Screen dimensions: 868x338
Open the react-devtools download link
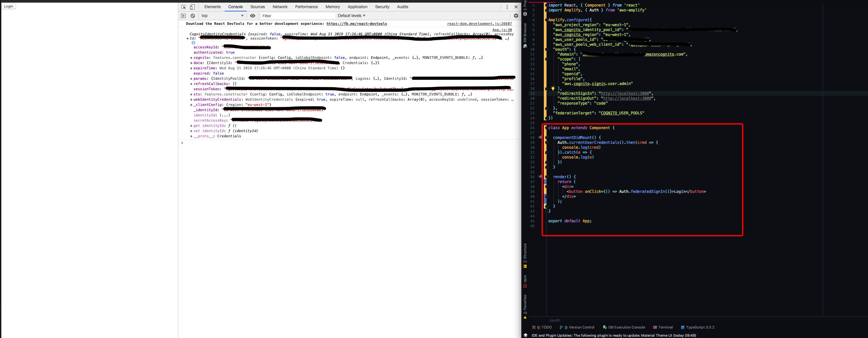pos(356,24)
